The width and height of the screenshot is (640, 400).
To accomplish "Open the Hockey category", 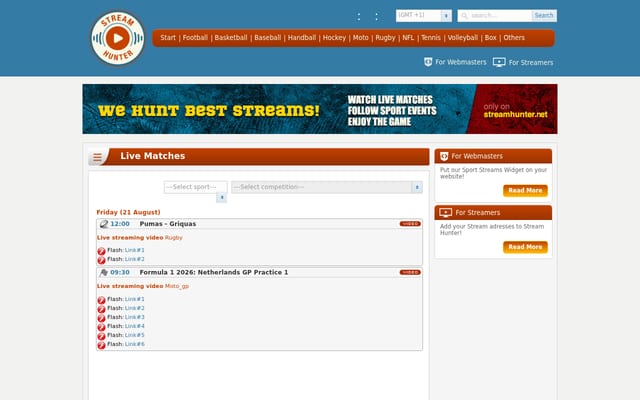I will (334, 38).
